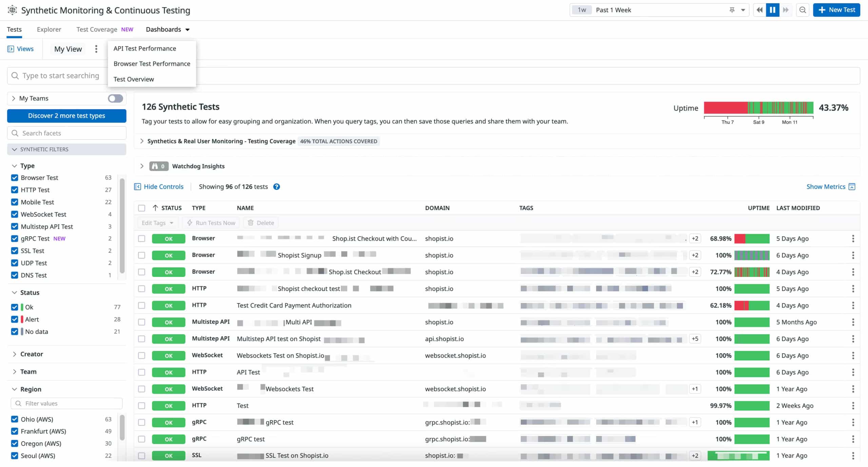
Task: Click the fast-forward icon next to pause
Action: [786, 10]
